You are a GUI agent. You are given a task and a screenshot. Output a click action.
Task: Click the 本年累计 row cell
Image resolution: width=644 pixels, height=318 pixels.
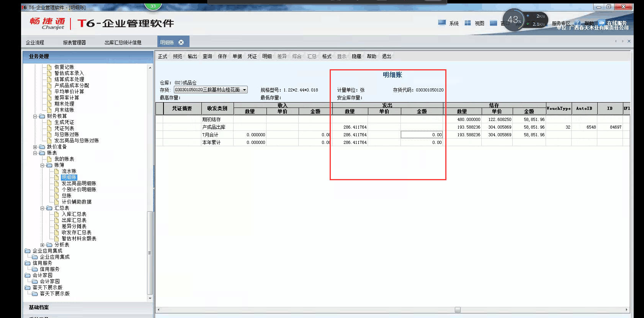point(217,142)
